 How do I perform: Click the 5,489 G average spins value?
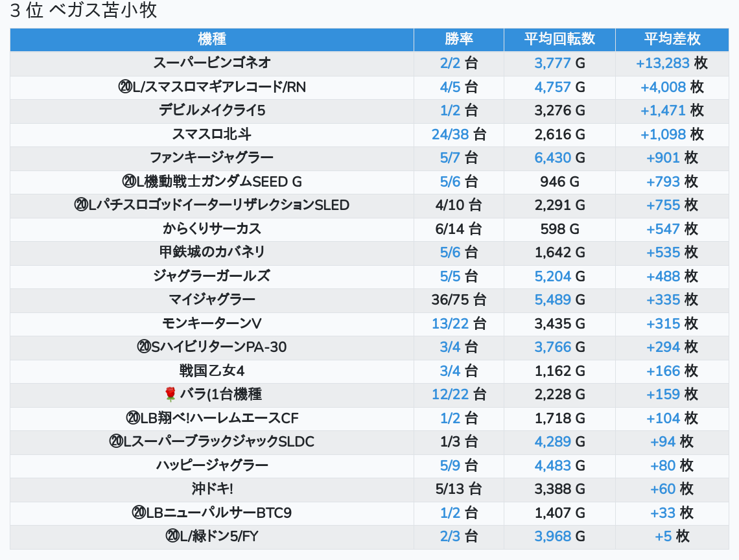pyautogui.click(x=559, y=299)
